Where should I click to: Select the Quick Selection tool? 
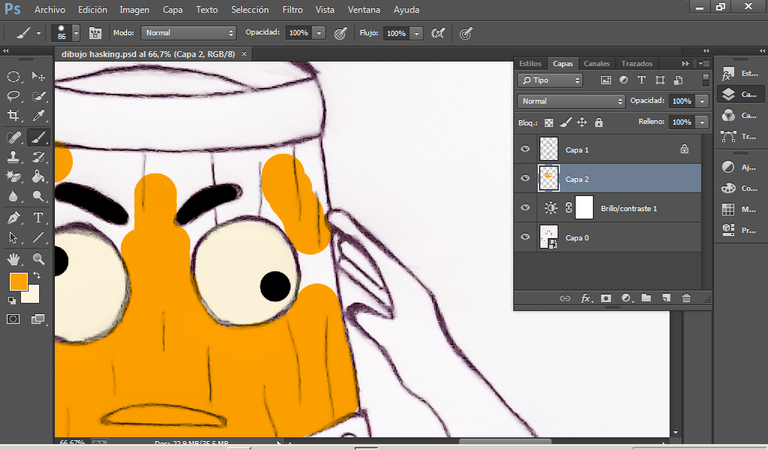(x=38, y=96)
